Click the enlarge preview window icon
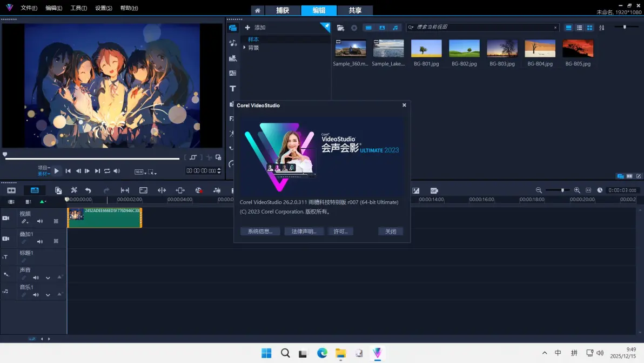Screen dimensions: 644x363 pos(218,157)
